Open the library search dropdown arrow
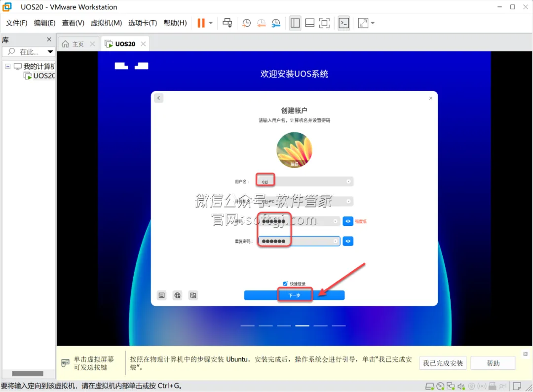Viewport: 533px width, 392px height. (50, 52)
